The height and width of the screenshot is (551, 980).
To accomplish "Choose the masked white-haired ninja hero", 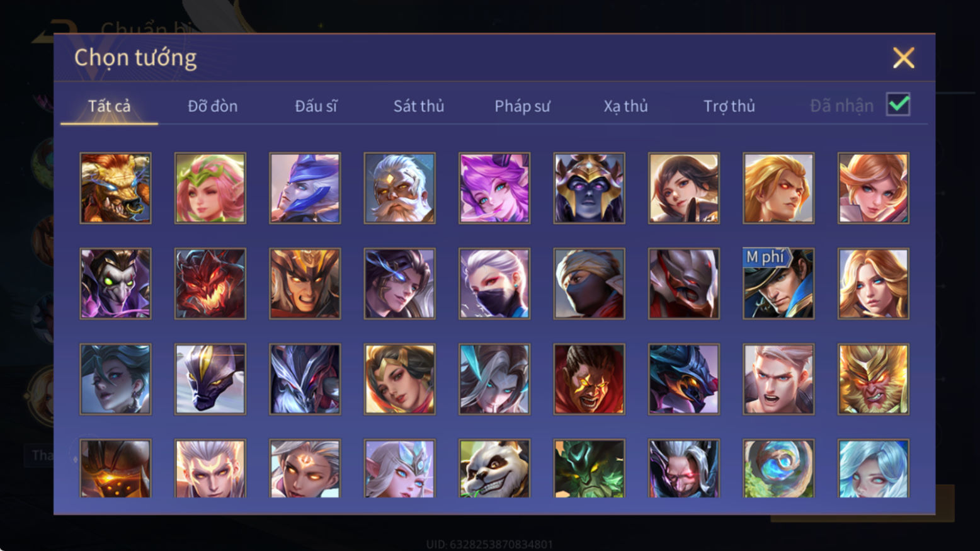I will click(x=494, y=283).
